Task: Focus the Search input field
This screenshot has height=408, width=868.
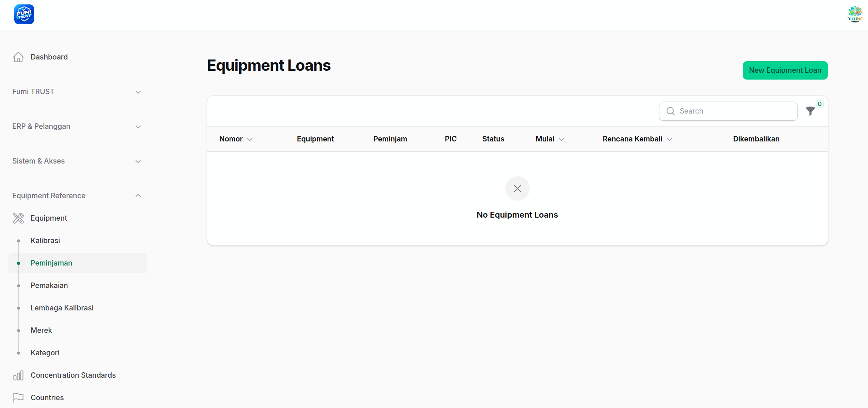Action: coord(728,111)
